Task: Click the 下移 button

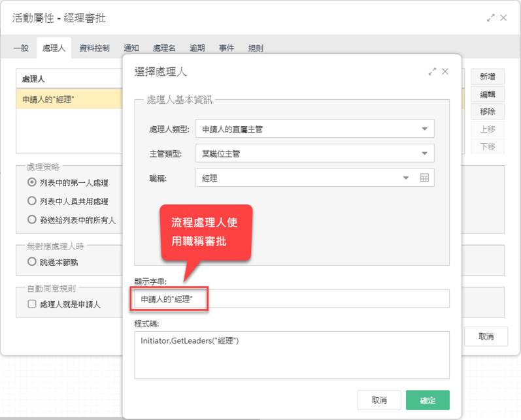Action: point(488,146)
